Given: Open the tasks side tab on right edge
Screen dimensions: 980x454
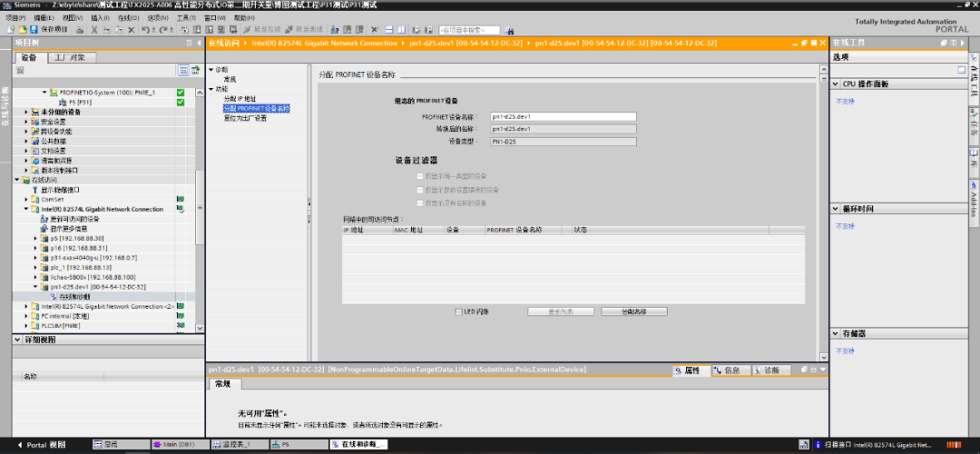Looking at the screenshot, I should 974,125.
